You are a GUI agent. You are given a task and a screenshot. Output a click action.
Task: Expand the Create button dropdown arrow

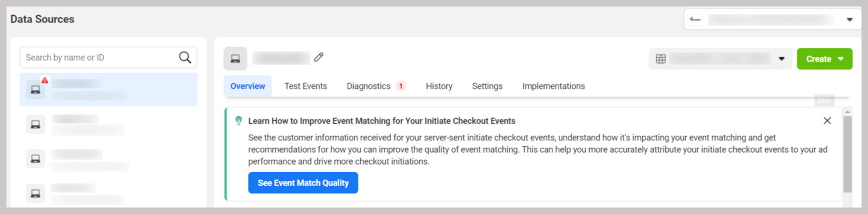841,59
